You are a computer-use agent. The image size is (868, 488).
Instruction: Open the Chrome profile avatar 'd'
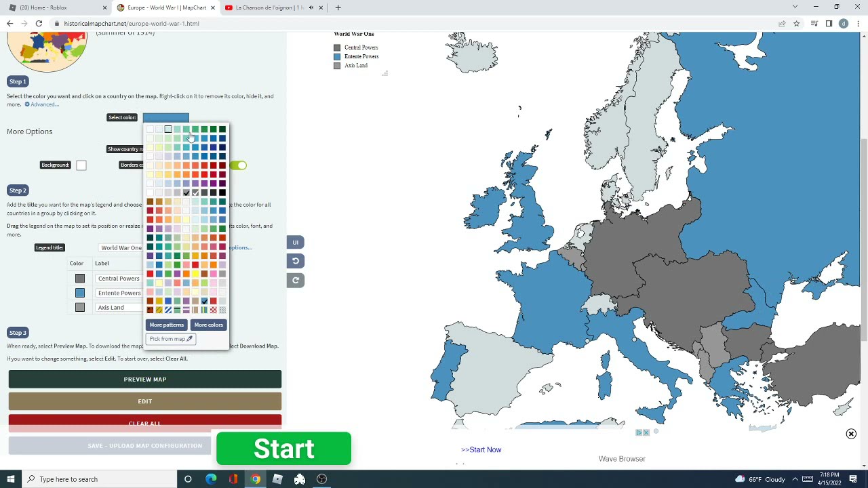coord(844,23)
